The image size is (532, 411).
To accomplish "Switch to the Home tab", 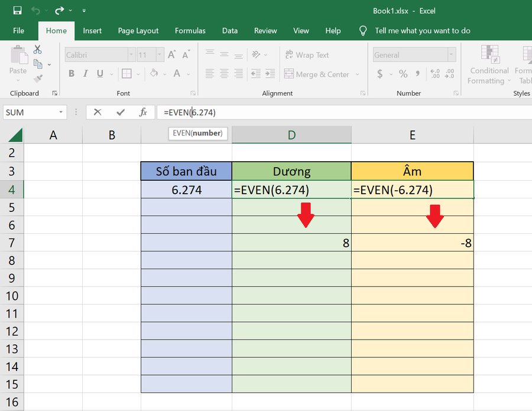I will click(x=56, y=31).
